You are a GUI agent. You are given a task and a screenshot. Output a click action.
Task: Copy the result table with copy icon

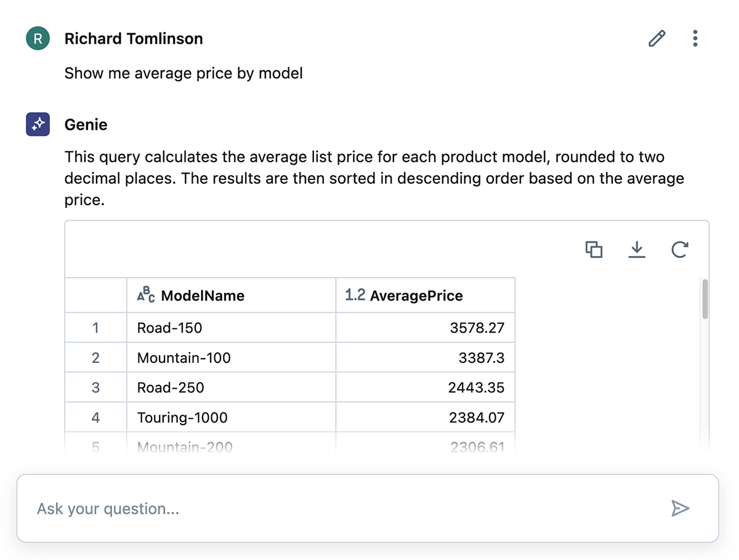pos(594,250)
